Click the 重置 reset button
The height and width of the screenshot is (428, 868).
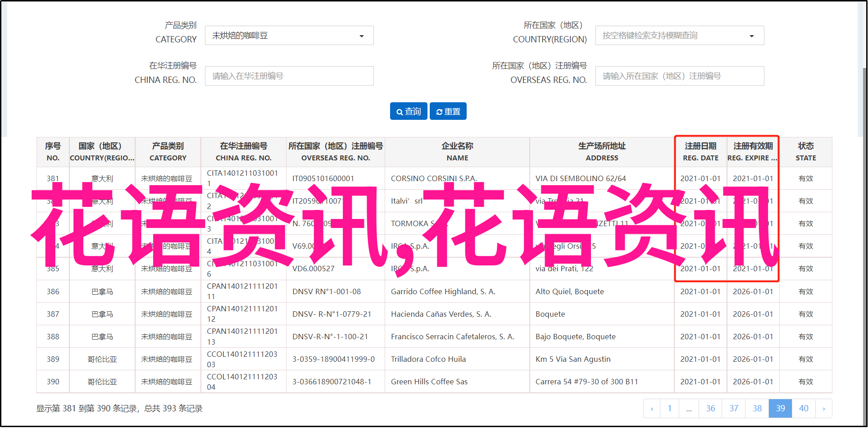448,111
